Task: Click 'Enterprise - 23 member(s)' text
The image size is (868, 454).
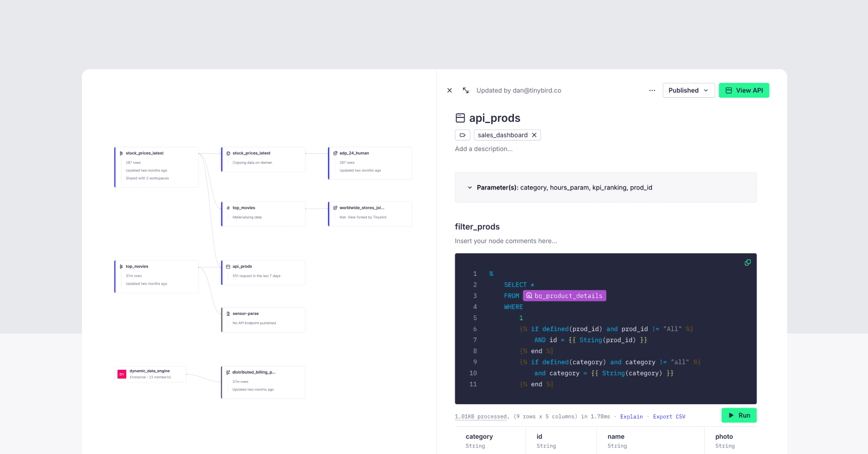Action: click(150, 378)
